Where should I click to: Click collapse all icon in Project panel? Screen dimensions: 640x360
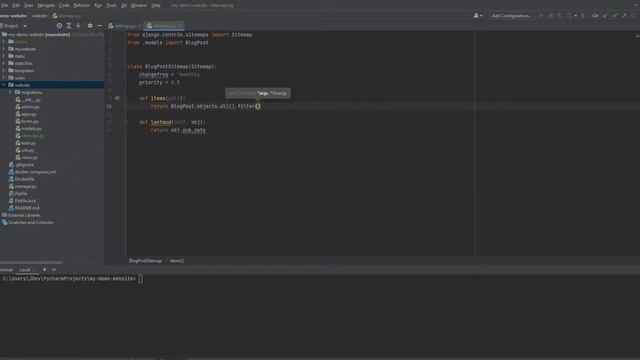point(78,26)
